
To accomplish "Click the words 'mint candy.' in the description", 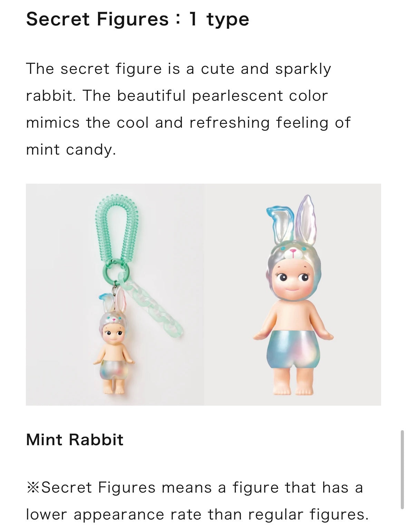I will click(x=71, y=150).
